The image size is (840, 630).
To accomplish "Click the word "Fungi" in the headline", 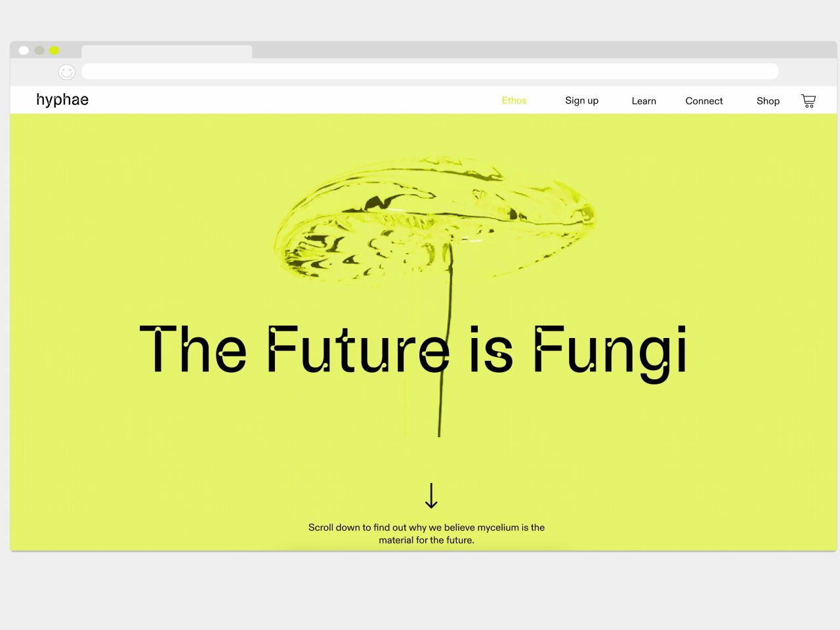I will point(610,351).
